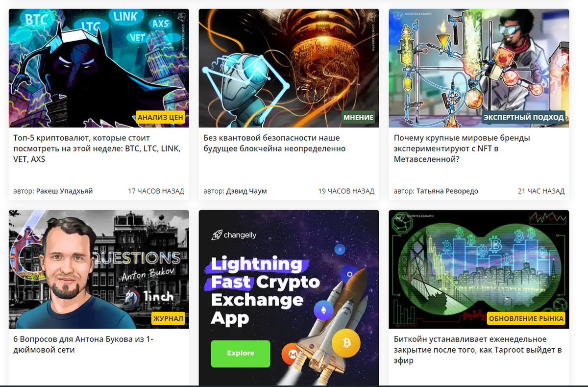This screenshot has height=387, width=588.
Task: Click the 1inch logo on Anton Bukov image
Action: click(149, 297)
